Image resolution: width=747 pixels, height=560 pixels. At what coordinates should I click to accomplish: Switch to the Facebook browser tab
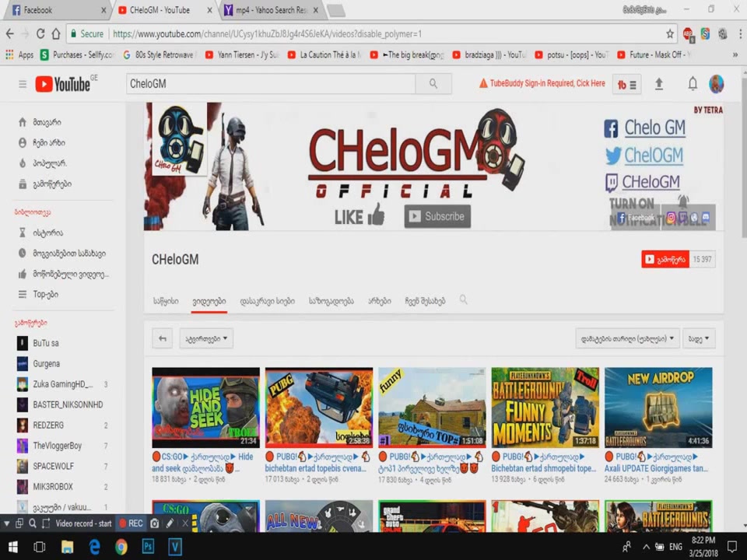pos(54,10)
